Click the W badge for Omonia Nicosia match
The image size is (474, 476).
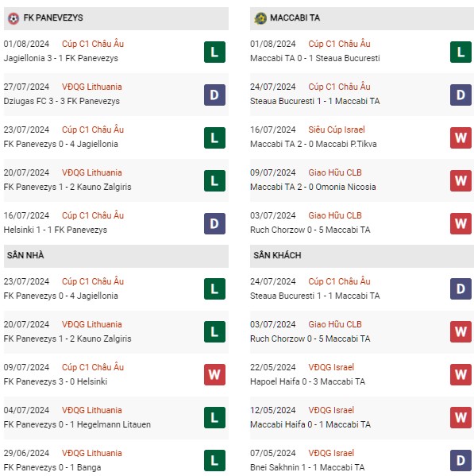[x=461, y=180]
